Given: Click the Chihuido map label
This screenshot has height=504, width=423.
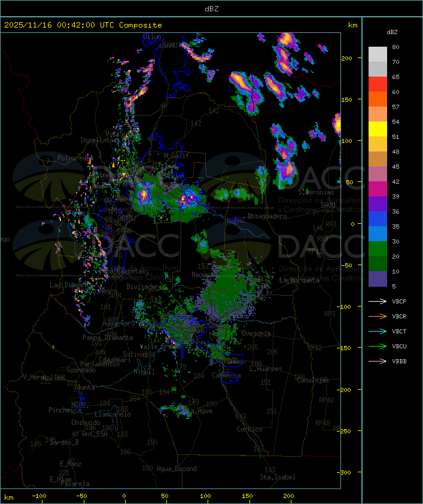Looking at the screenshot, I should coord(86,423).
